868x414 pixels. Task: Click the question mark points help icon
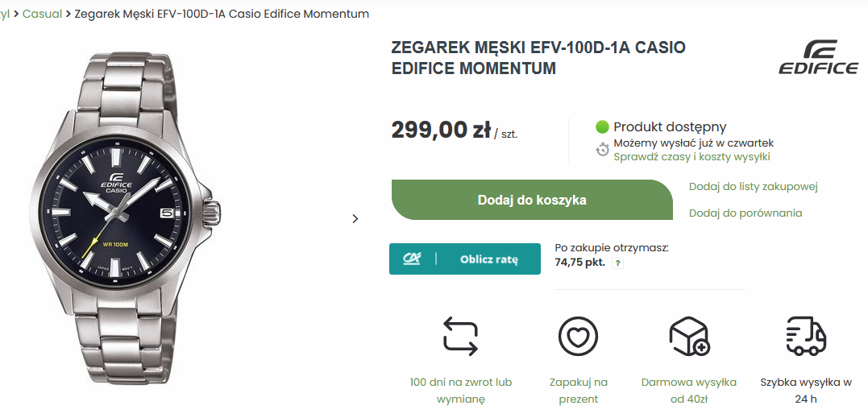tap(618, 263)
